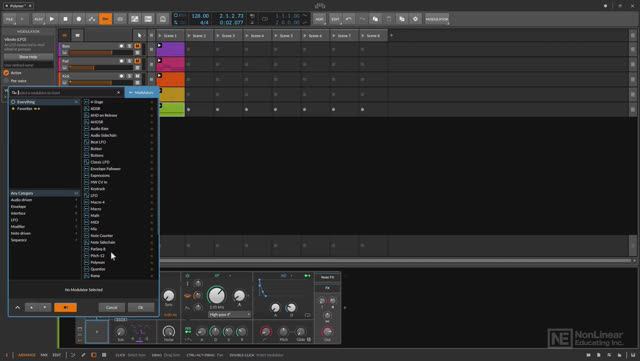Viewport: 640px width, 361px height.
Task: Toggle the loop icon in transport display
Action: pyautogui.click(x=265, y=19)
